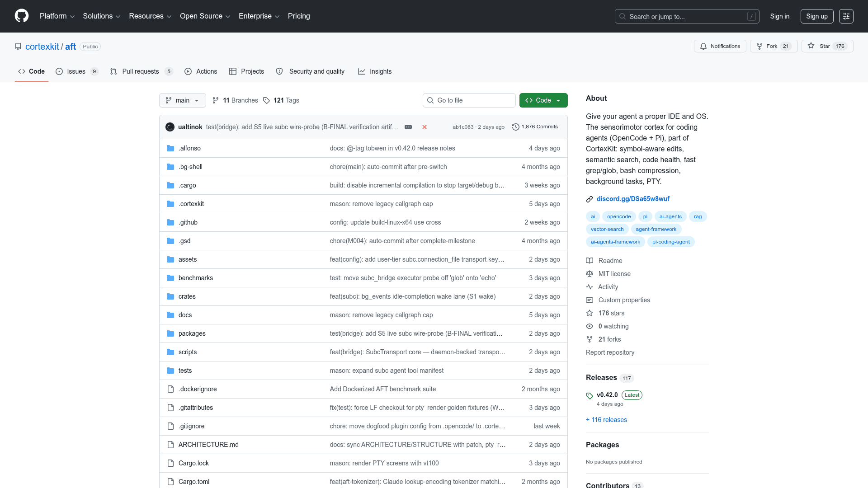Click the Report repository link
Viewport: 868px width, 488px height.
pyautogui.click(x=610, y=352)
